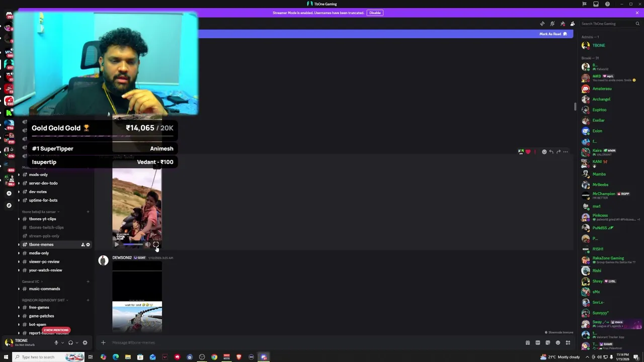
Task: Click the flag icon in title bar
Action: [x=584, y=4]
